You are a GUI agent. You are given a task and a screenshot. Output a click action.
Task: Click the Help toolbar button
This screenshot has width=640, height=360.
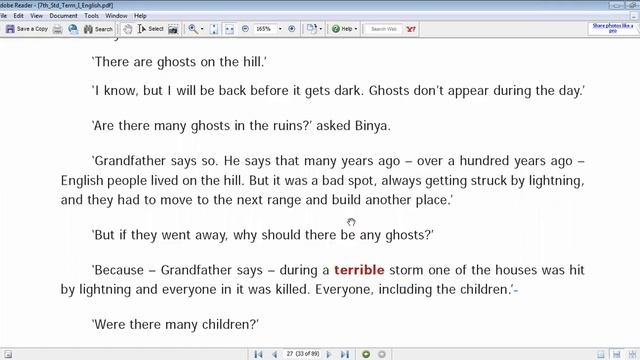342,29
